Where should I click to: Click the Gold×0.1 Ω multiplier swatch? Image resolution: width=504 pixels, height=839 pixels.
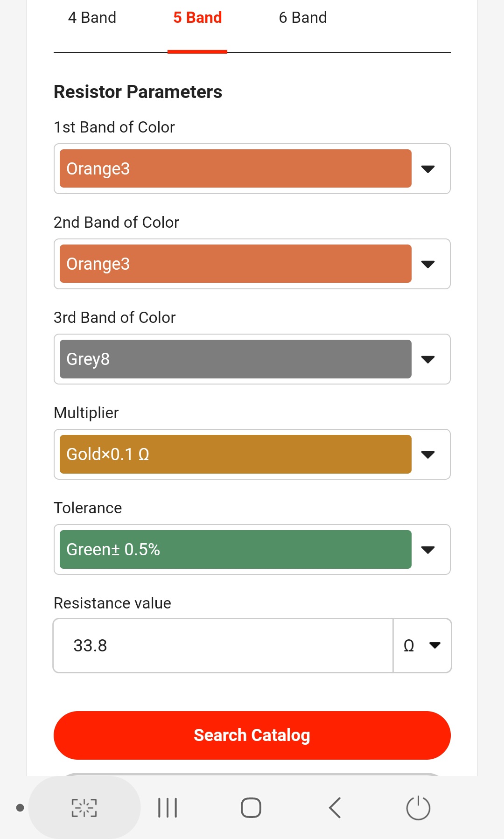(236, 454)
